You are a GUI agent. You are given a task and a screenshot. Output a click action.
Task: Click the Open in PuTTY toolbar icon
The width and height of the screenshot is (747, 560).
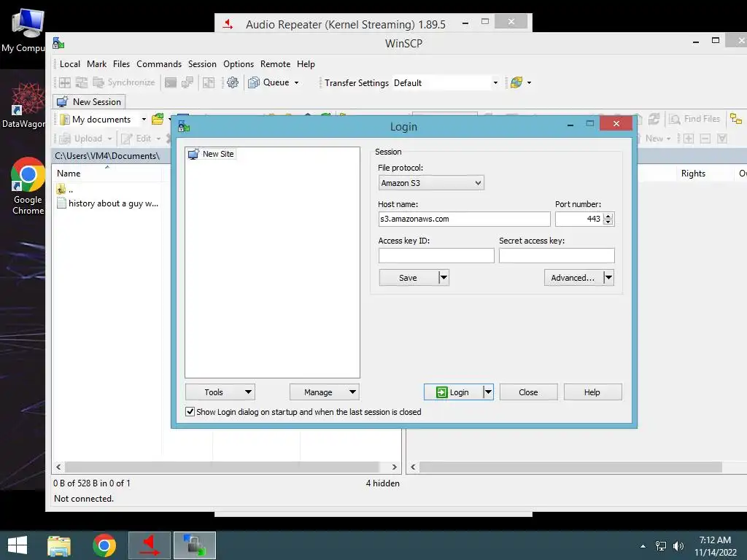click(x=187, y=82)
